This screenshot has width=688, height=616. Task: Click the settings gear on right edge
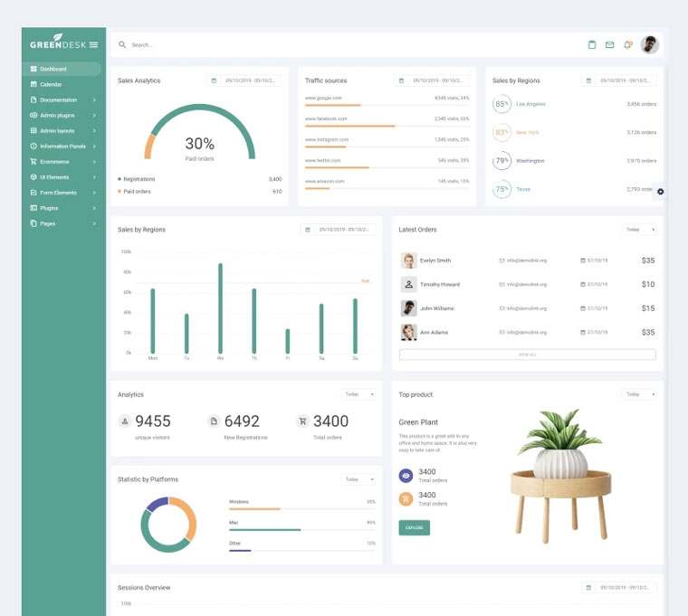click(x=660, y=191)
